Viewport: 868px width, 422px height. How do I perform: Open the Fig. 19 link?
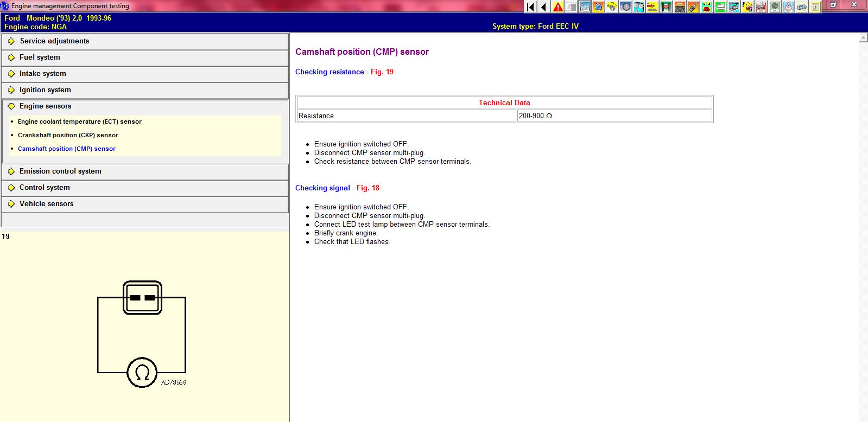(x=382, y=72)
